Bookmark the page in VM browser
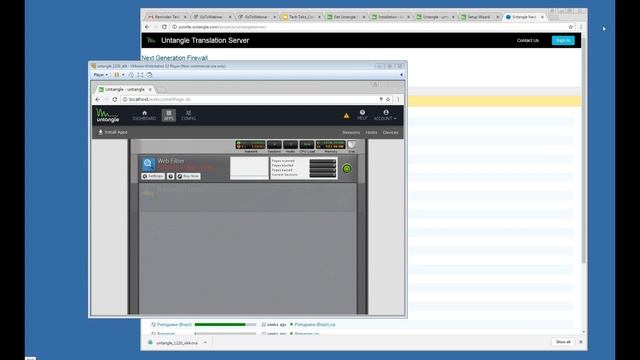The height and width of the screenshot is (360, 640). pos(388,99)
